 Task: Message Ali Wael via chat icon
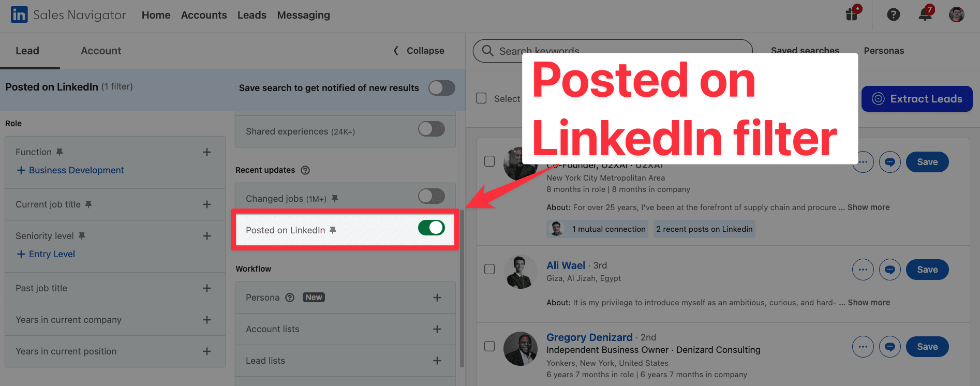pyautogui.click(x=890, y=270)
